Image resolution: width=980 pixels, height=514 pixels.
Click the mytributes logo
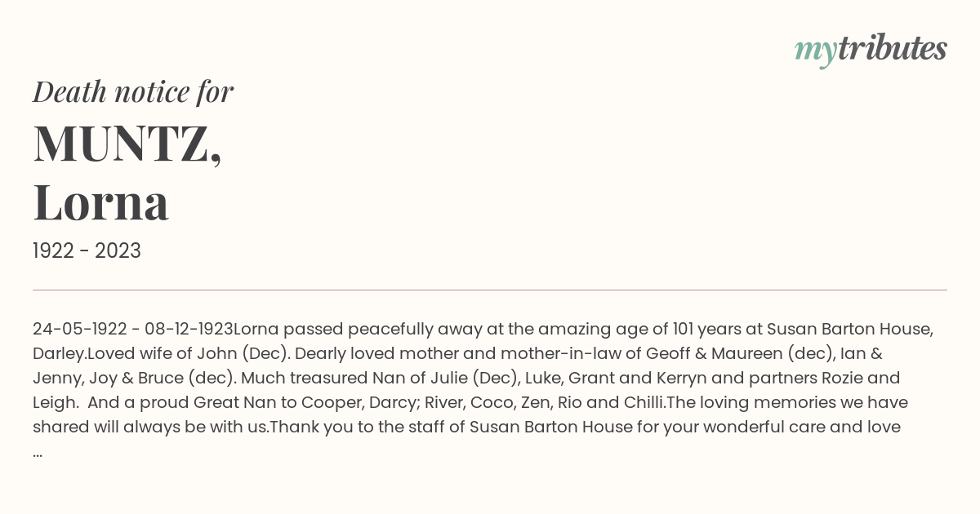point(871,50)
